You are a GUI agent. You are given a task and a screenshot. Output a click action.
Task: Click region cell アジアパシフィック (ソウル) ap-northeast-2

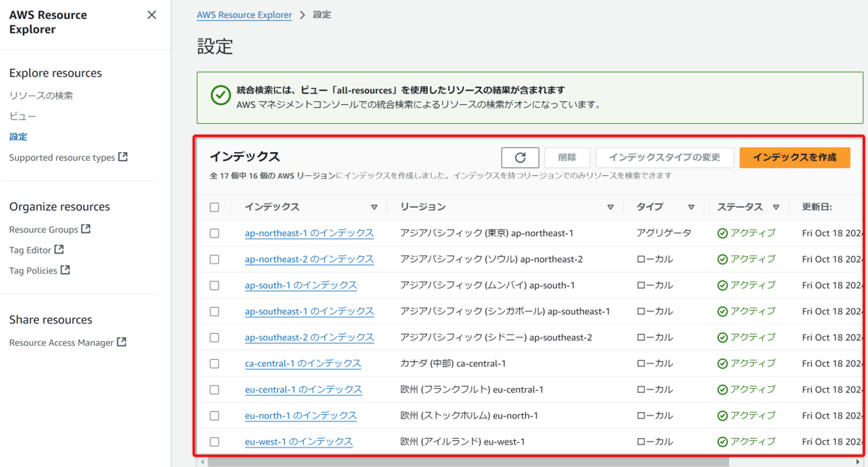click(491, 259)
